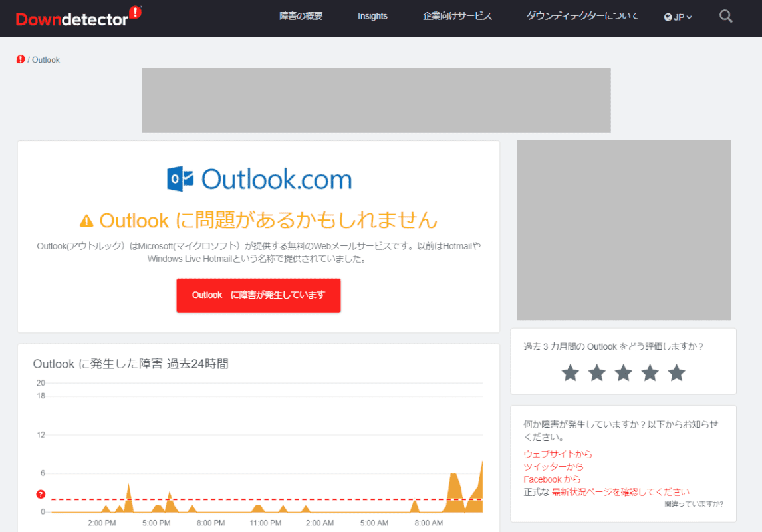The image size is (762, 532).
Task: Open 最新状況ページを確認してください link
Action: coord(620,491)
